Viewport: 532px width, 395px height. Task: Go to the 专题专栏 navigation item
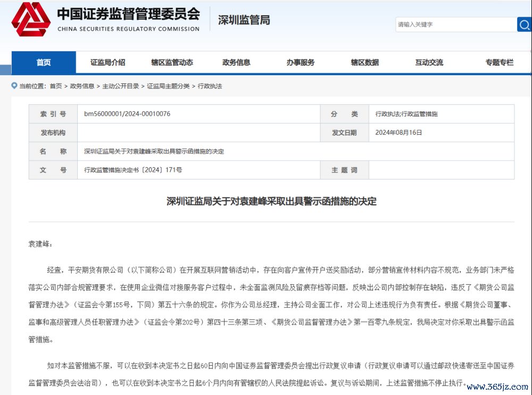tap(499, 62)
